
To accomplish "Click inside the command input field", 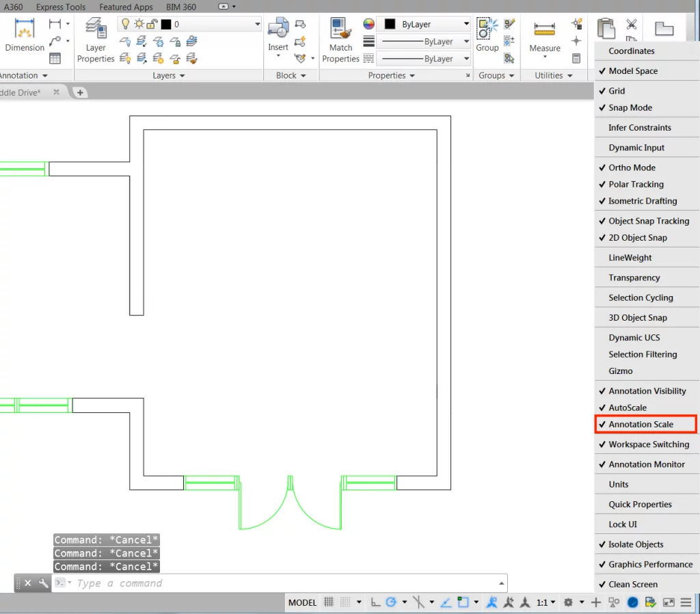I will (205, 583).
